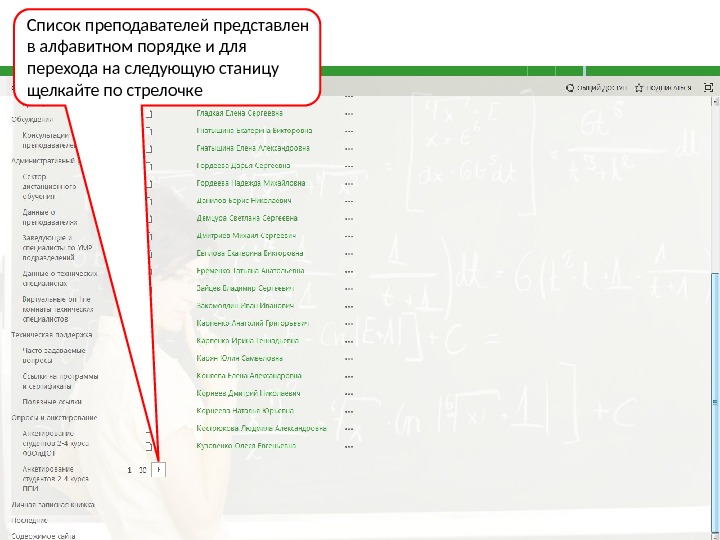
Task: Open Анкетирование студентов 2-4 курса ППИ
Action: pos(56,479)
